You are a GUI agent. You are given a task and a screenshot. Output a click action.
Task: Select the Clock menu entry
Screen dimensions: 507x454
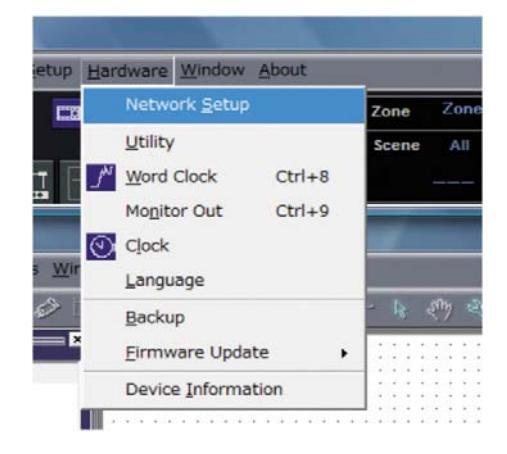pyautogui.click(x=224, y=246)
